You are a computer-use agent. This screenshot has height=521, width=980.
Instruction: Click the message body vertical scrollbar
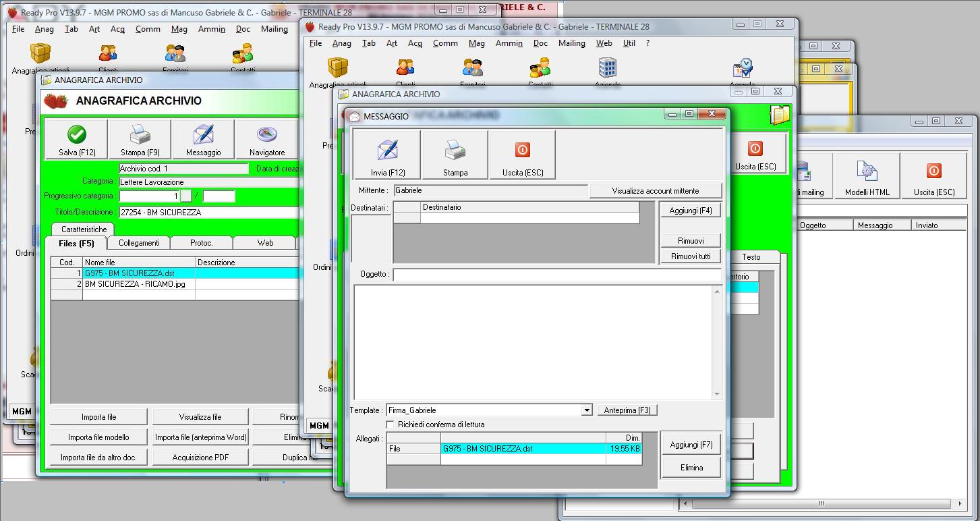[x=716, y=342]
